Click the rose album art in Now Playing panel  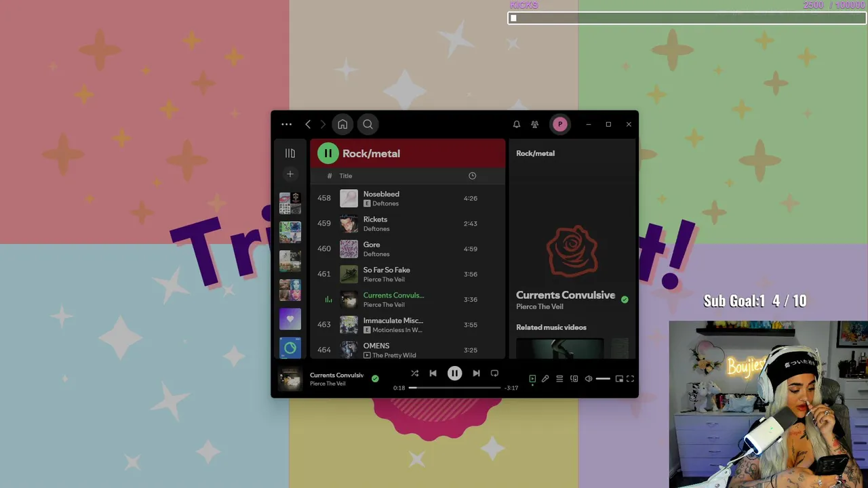point(572,251)
